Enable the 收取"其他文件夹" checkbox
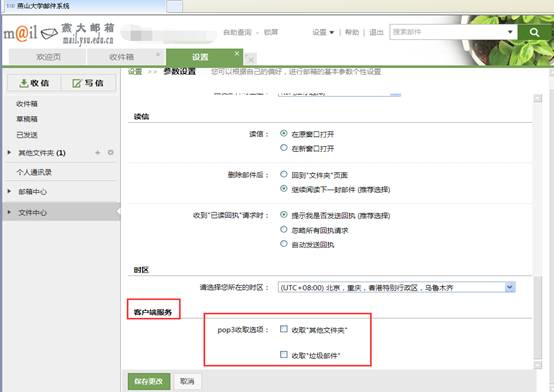 pos(284,329)
